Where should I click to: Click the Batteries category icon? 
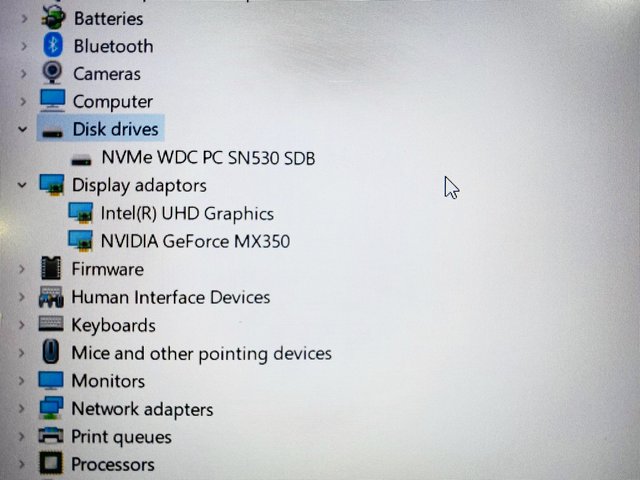tap(53, 18)
